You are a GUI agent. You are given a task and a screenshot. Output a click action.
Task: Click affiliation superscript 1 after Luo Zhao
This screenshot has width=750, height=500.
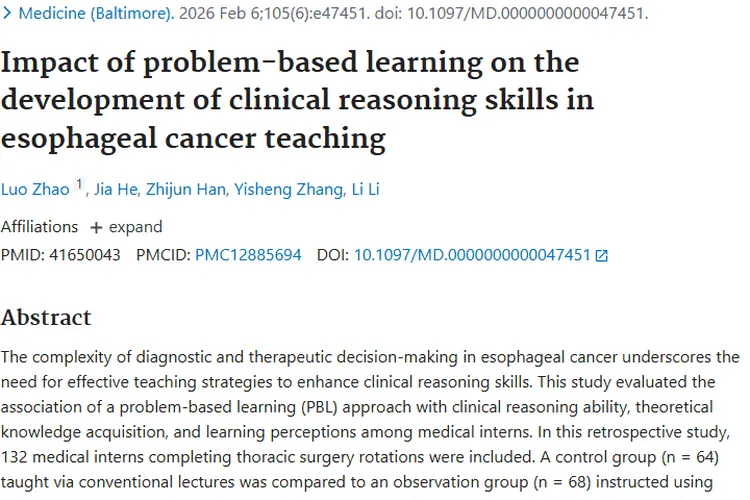79,185
